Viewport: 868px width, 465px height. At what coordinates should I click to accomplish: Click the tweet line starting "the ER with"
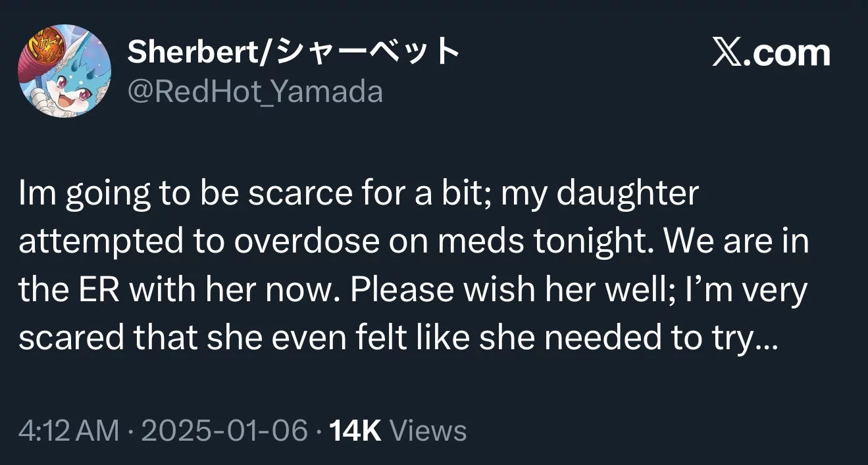(413, 290)
